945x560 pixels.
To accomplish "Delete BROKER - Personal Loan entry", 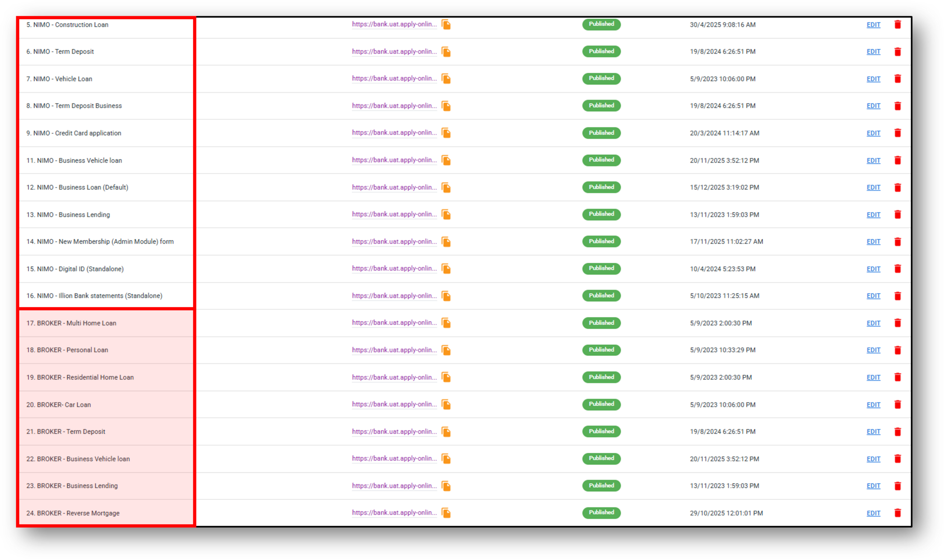I will pyautogui.click(x=897, y=350).
